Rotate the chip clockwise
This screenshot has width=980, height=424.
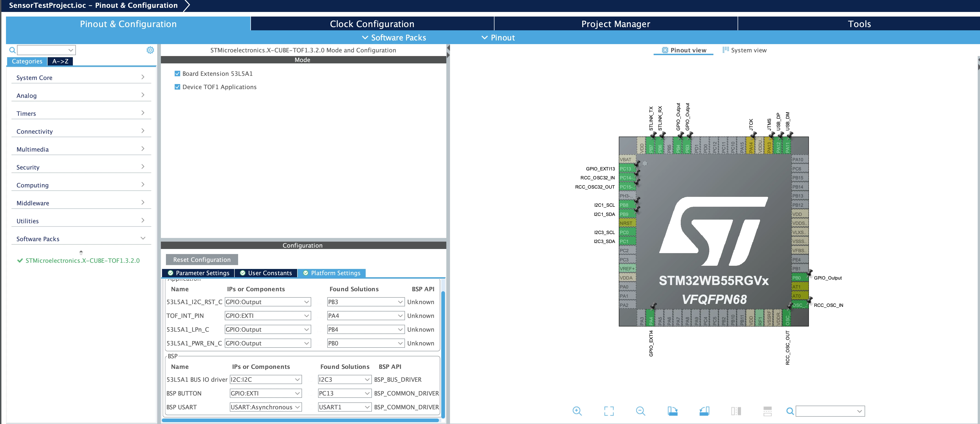(x=672, y=411)
